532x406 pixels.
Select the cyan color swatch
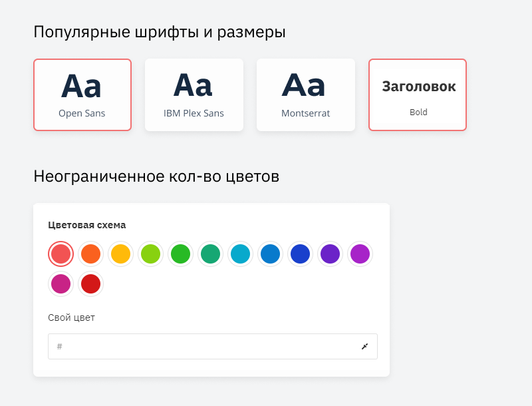(240, 254)
